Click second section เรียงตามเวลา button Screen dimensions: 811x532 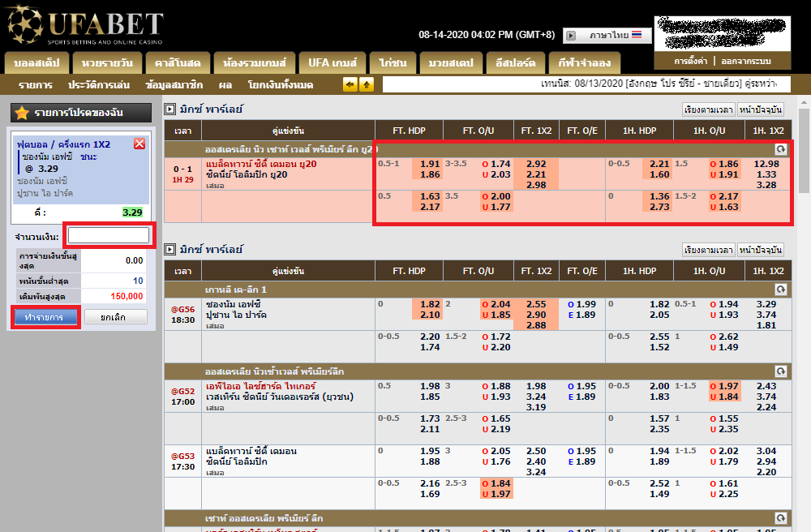[x=708, y=250]
